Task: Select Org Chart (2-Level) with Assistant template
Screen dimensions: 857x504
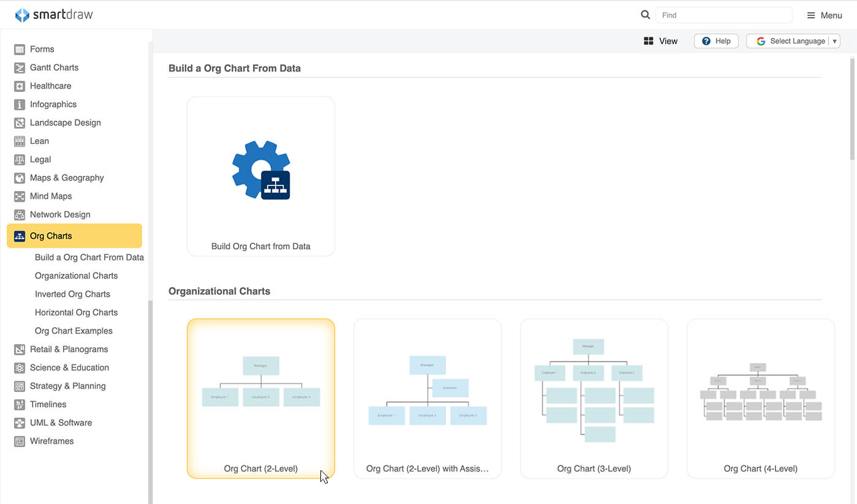Action: (x=428, y=399)
